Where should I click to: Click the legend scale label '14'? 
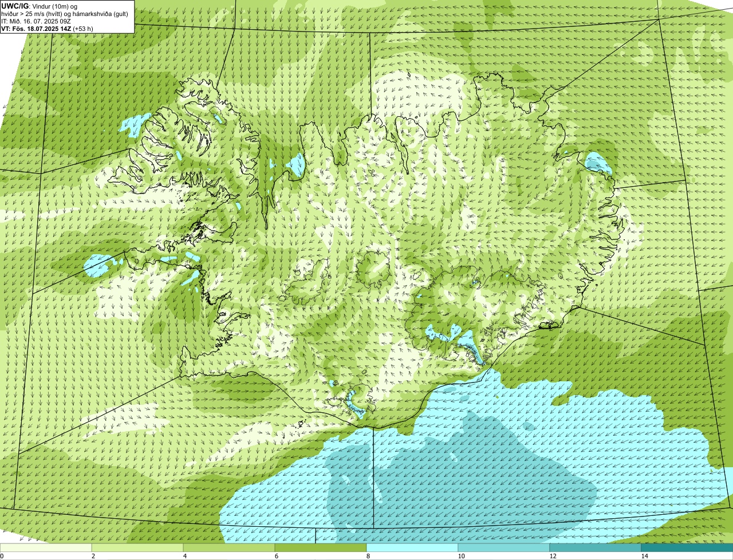click(644, 556)
